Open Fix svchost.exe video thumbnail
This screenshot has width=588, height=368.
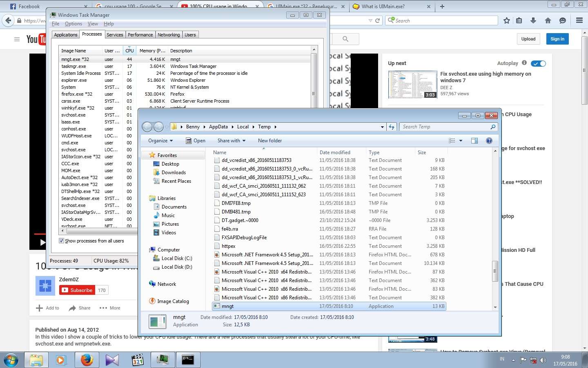413,85
